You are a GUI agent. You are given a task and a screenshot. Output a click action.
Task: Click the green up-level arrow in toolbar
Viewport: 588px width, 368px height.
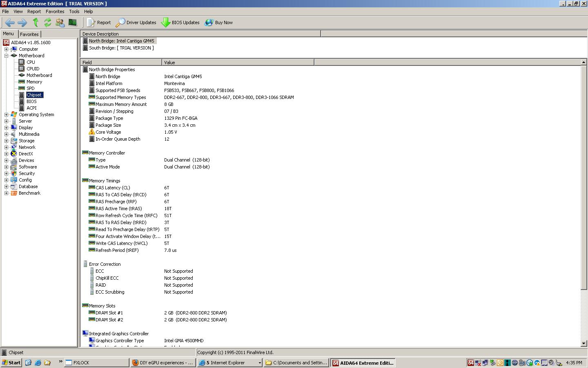coord(36,22)
